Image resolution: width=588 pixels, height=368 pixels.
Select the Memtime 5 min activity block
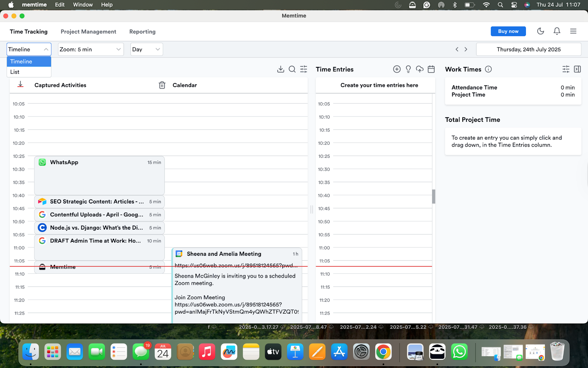click(x=99, y=267)
